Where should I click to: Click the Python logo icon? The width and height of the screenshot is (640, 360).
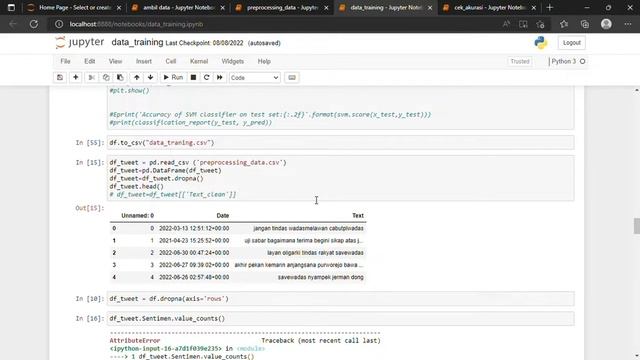[541, 42]
